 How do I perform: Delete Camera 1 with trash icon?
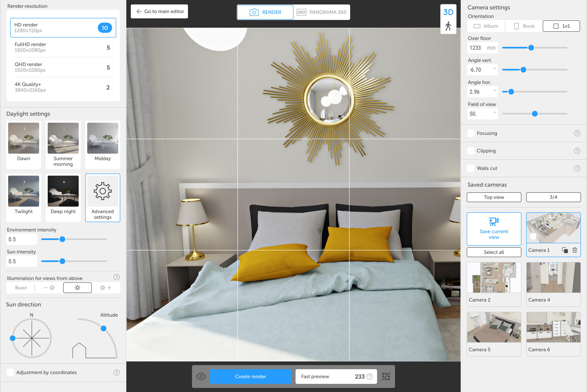click(x=574, y=250)
